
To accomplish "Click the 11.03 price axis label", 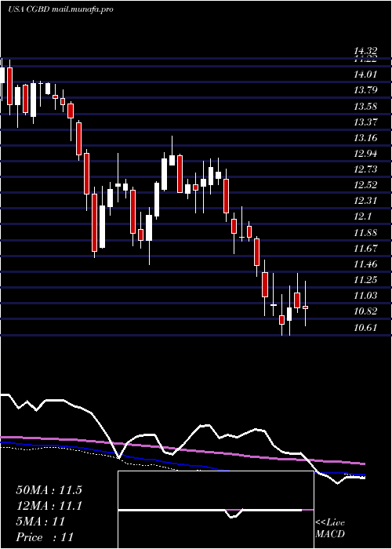I will click(x=366, y=295).
